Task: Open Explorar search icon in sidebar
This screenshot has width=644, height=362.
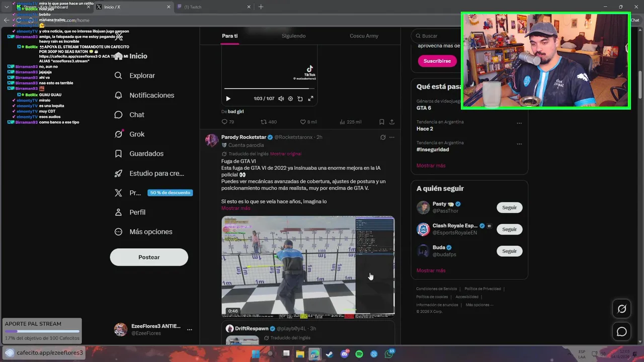Action: 118,75
